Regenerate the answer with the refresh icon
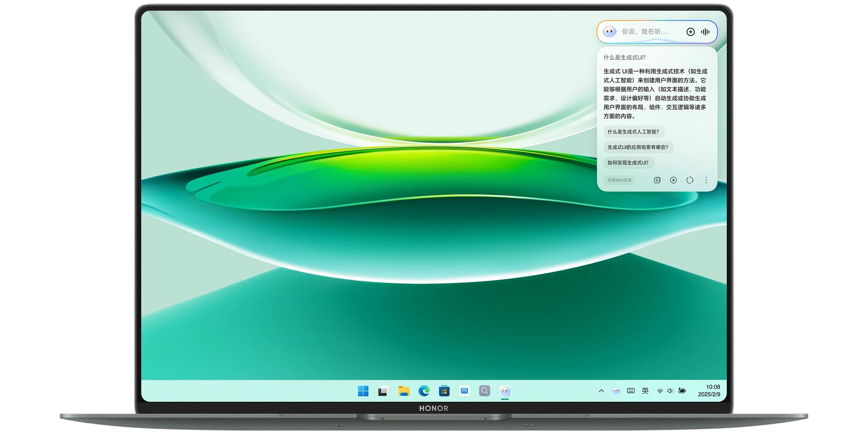Viewport: 868px width, 434px height. click(690, 180)
